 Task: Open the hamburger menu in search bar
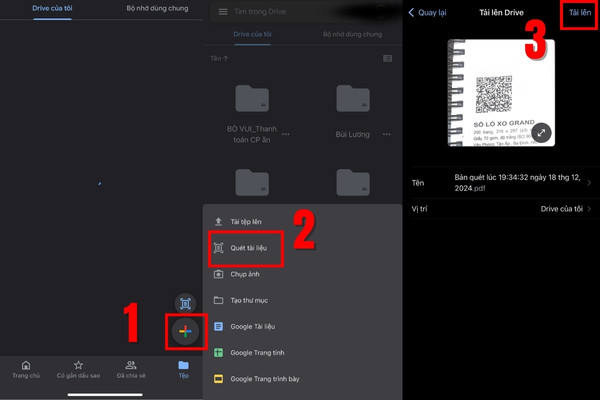coord(223,12)
